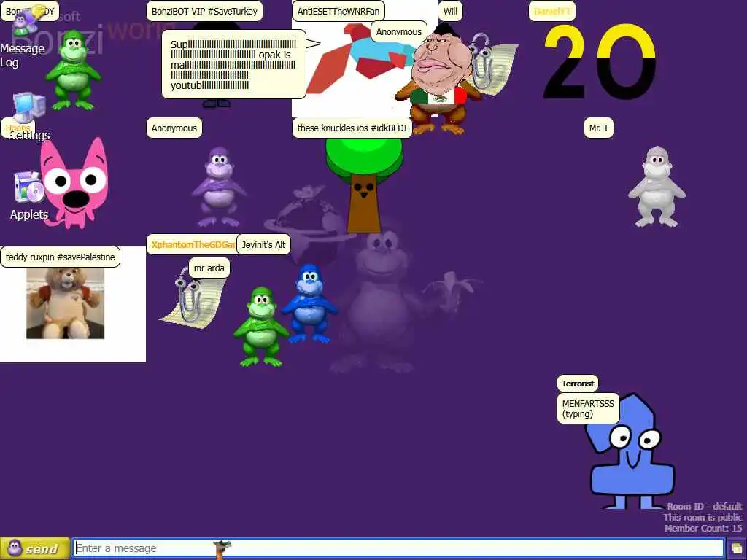This screenshot has height=560, width=747.
Task: Open the Settings computer icon
Action: (28, 115)
